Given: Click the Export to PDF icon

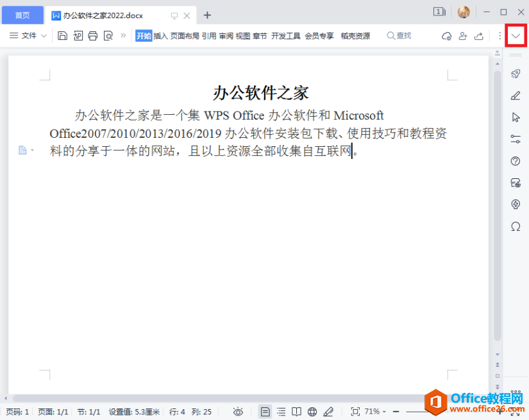Looking at the screenshot, I should coord(78,36).
